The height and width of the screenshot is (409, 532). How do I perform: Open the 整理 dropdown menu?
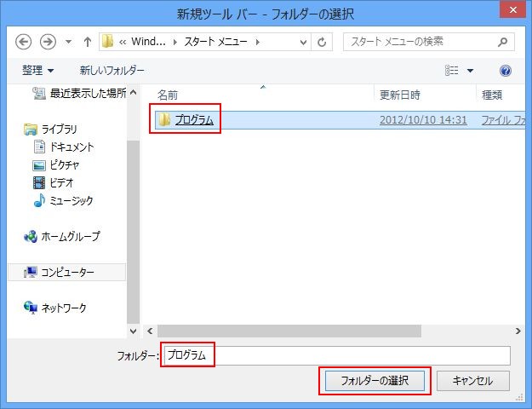[37, 71]
